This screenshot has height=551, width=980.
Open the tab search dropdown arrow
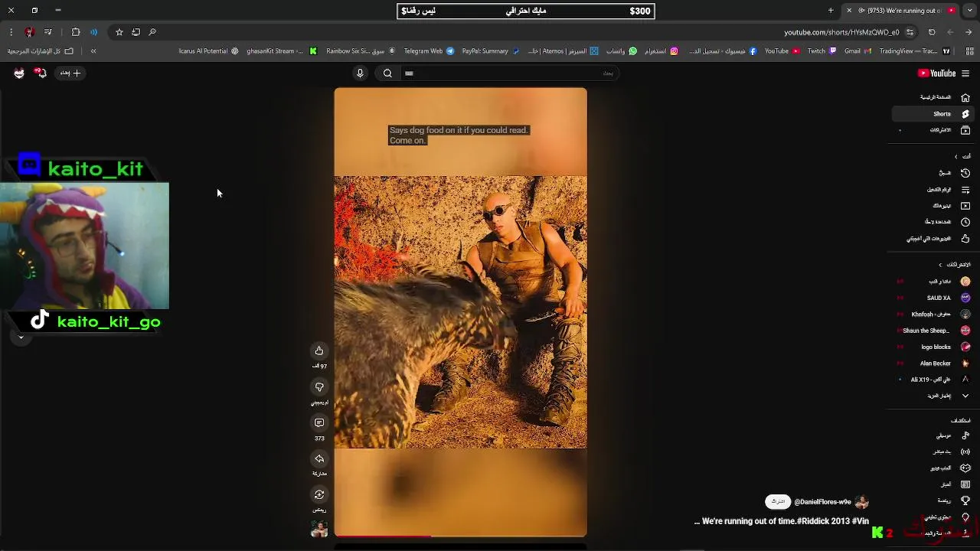(x=969, y=11)
